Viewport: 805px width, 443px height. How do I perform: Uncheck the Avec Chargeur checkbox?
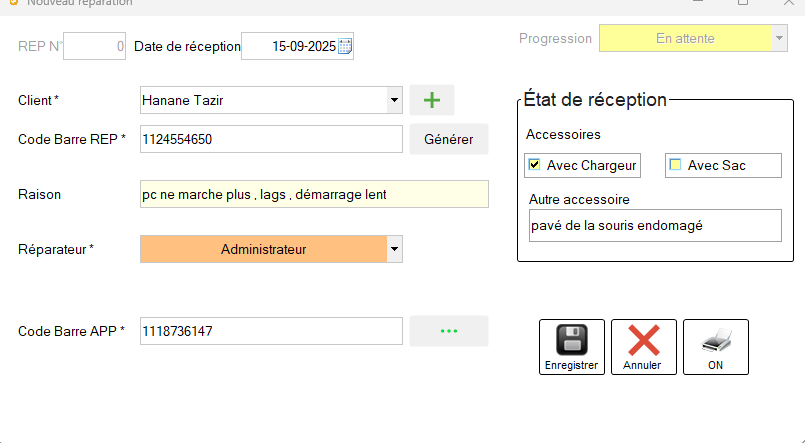[534, 165]
